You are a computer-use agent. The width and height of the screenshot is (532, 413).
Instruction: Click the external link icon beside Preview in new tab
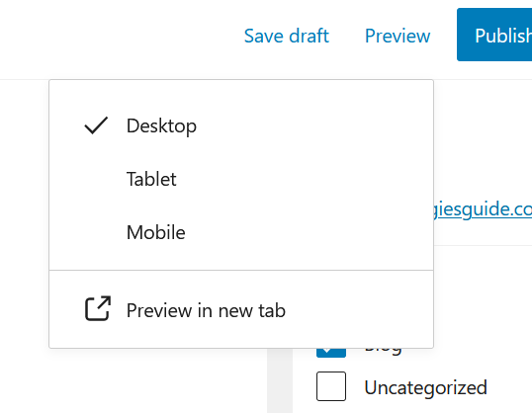(x=97, y=308)
